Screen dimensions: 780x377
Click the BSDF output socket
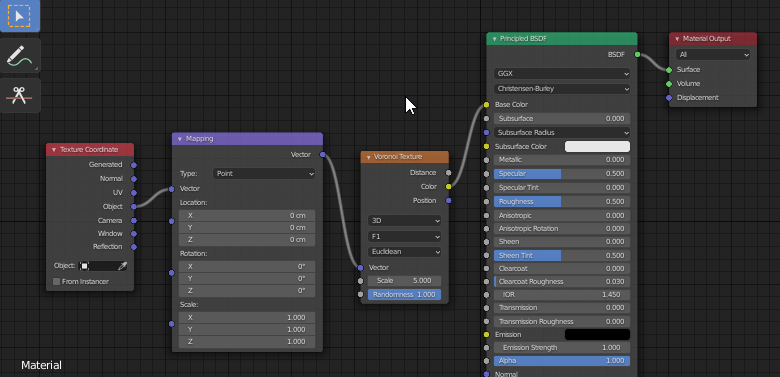[637, 54]
